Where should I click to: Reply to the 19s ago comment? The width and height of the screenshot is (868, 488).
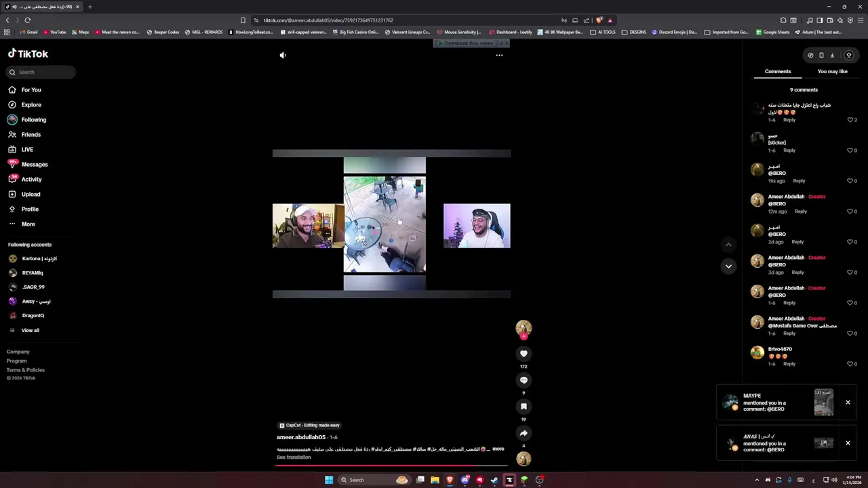(799, 181)
